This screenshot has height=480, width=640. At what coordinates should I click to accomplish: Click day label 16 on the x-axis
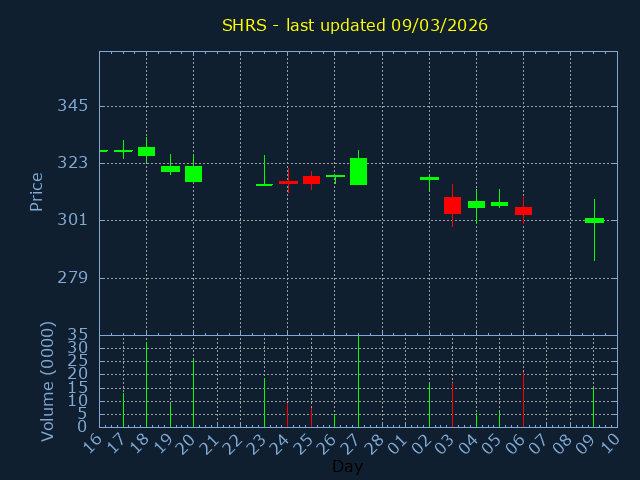pos(92,444)
